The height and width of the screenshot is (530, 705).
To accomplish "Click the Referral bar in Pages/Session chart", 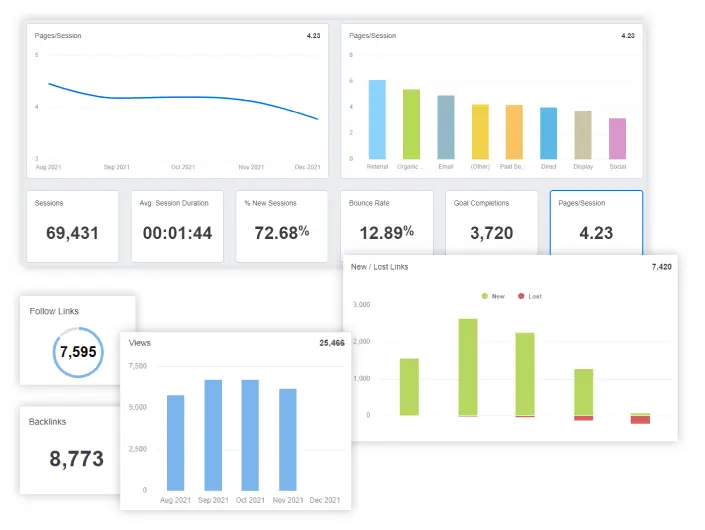I will (377, 119).
